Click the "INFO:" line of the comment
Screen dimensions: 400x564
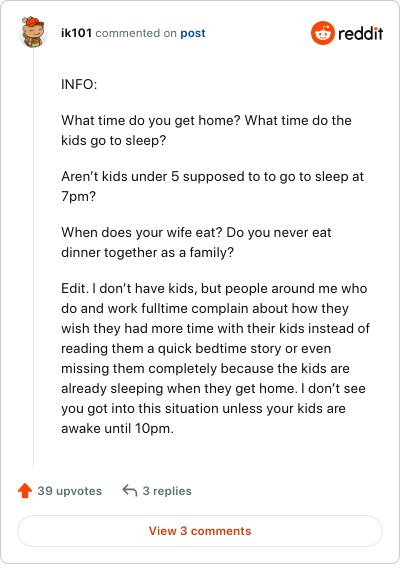pyautogui.click(x=79, y=85)
